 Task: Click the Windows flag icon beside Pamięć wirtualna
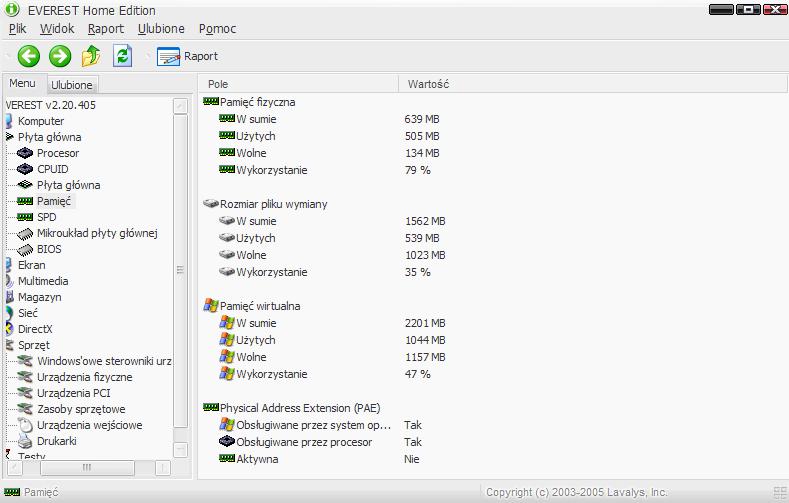coord(211,305)
